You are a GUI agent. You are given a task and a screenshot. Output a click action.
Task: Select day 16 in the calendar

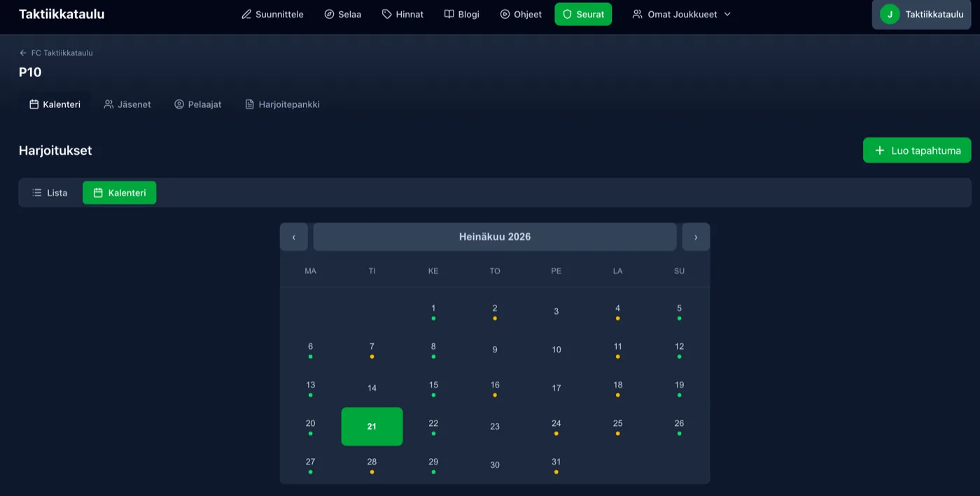pos(495,388)
